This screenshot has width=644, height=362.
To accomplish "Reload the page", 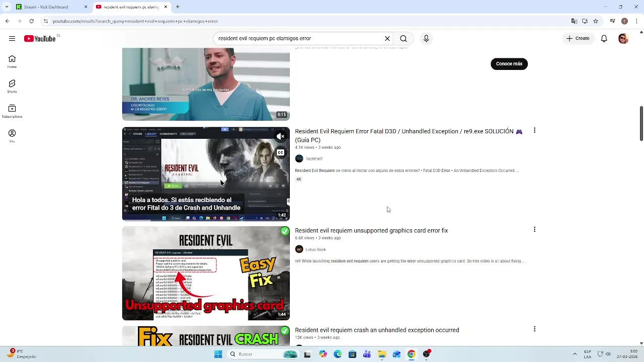I will 32,21.
